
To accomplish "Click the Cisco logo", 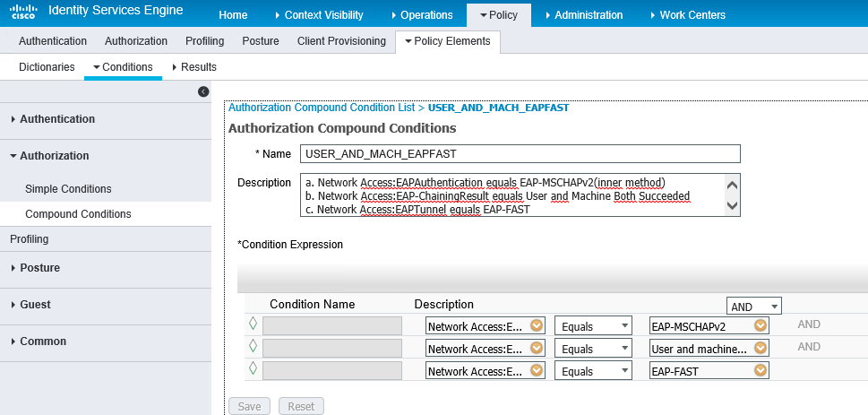I will 22,12.
